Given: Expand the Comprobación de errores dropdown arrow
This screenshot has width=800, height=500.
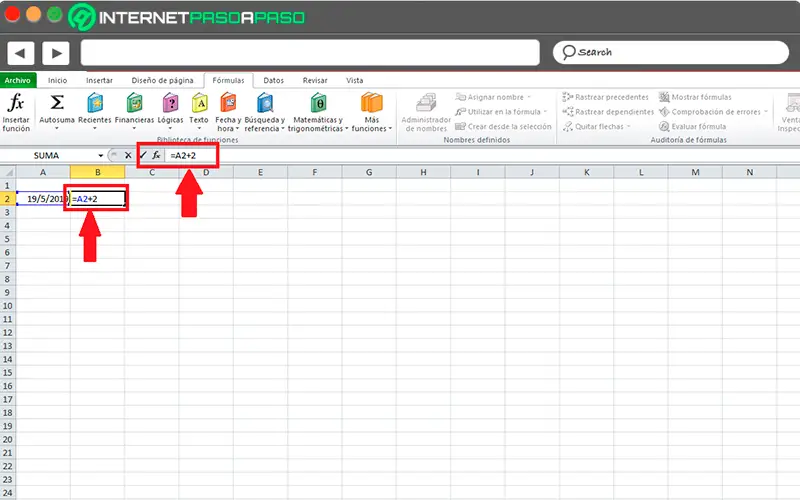Looking at the screenshot, I should click(766, 112).
